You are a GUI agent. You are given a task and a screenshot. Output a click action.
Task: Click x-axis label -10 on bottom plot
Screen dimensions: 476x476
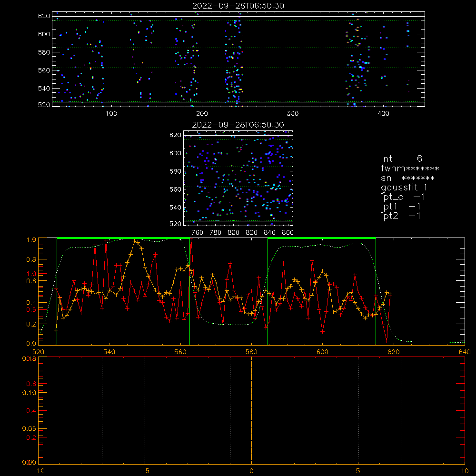(x=38, y=471)
